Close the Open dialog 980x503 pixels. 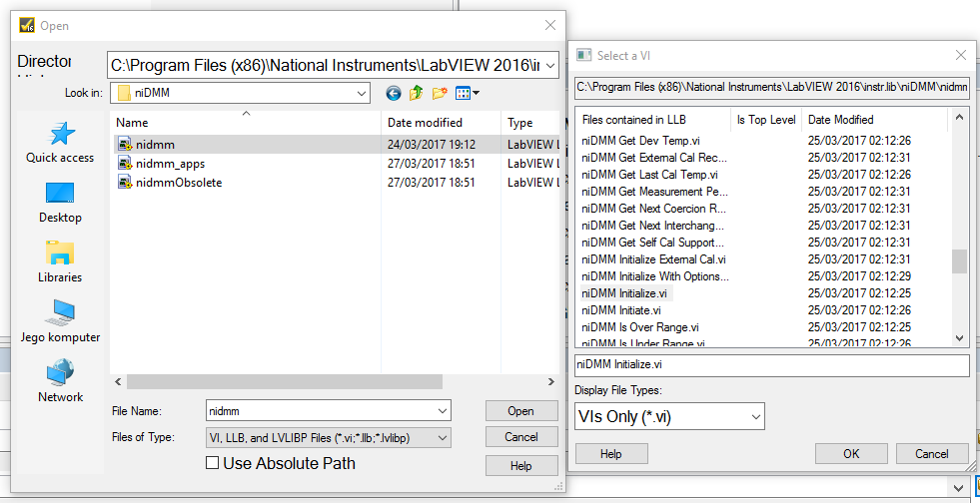[550, 26]
